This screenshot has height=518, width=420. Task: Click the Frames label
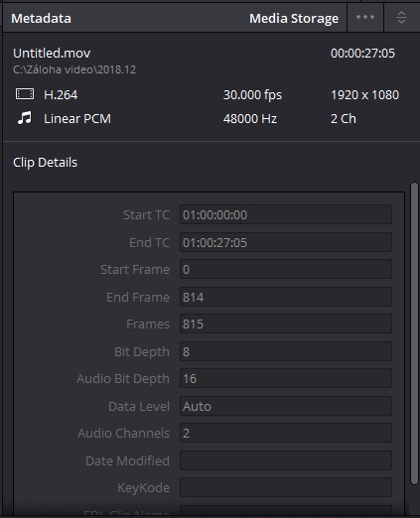point(148,324)
